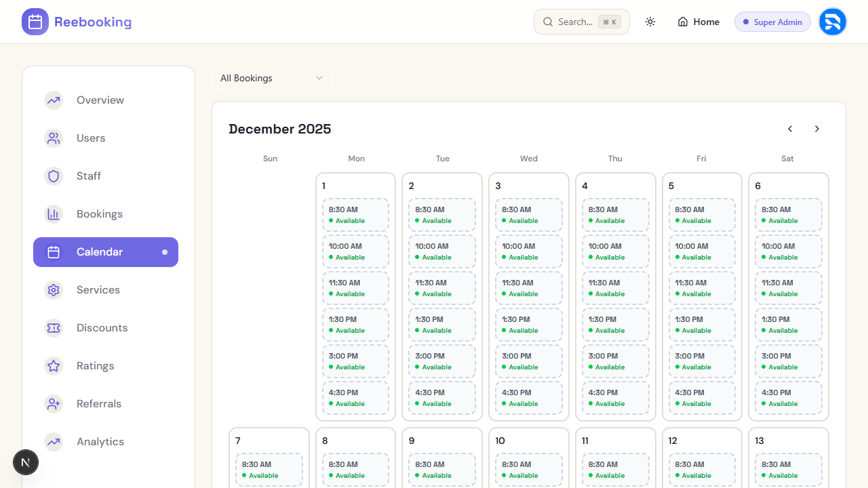This screenshot has width=868, height=488.
Task: Click the Reebooking calendar logo icon
Action: pos(35,22)
